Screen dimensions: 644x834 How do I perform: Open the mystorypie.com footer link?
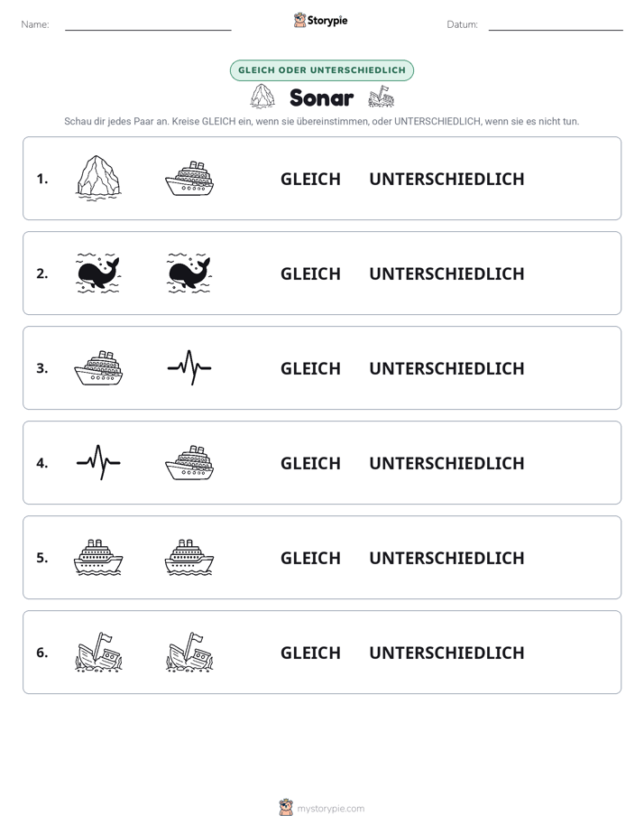click(x=330, y=809)
